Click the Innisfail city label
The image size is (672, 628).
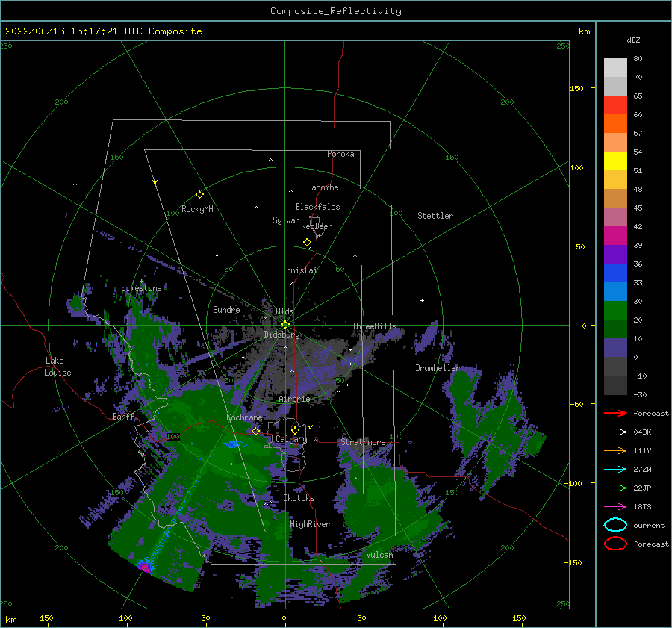coord(302,270)
